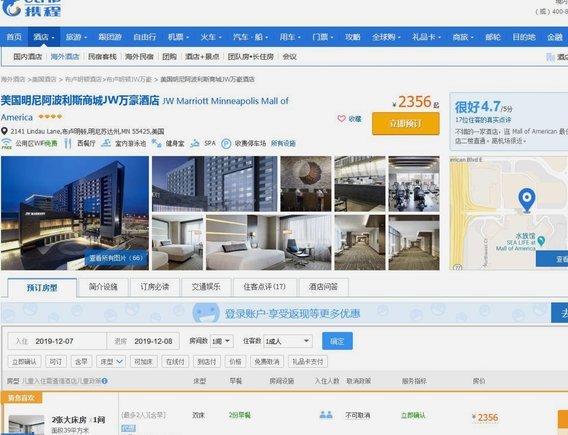Click the orange 立即预订 button

(x=406, y=124)
